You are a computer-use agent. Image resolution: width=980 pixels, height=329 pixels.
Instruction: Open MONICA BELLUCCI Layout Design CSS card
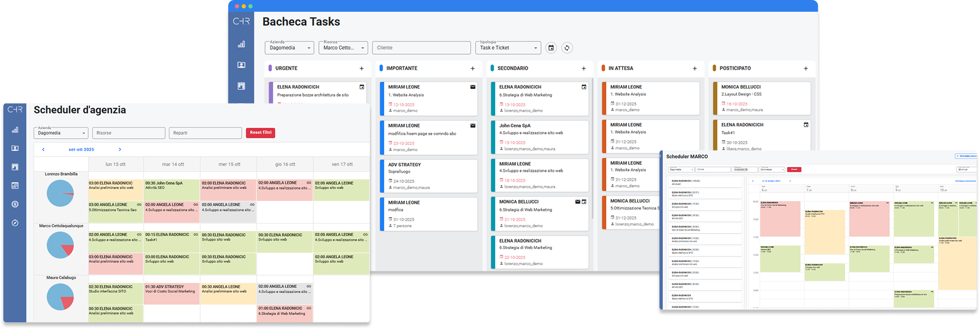762,98
